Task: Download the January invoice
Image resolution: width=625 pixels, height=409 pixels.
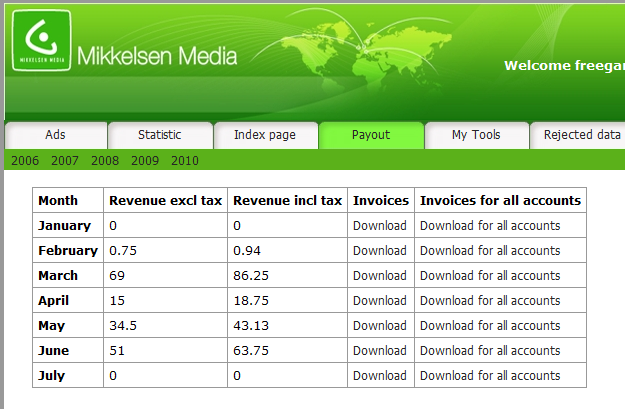Action: click(x=380, y=226)
